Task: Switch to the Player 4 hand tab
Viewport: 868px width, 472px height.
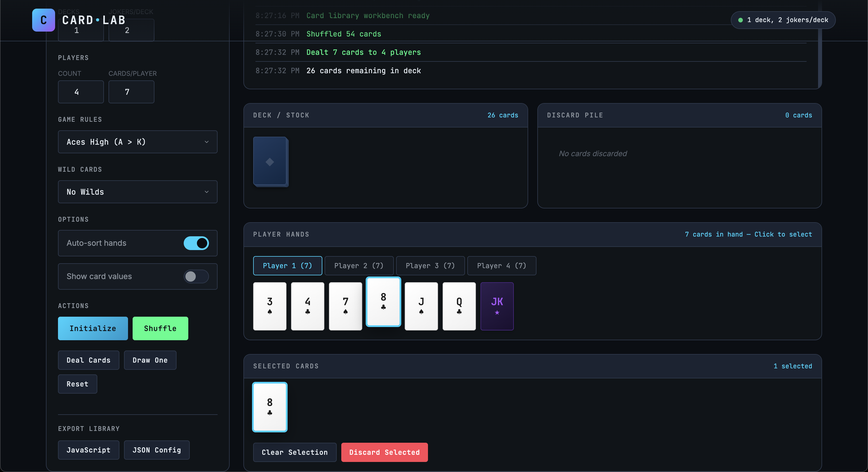Action: tap(501, 265)
